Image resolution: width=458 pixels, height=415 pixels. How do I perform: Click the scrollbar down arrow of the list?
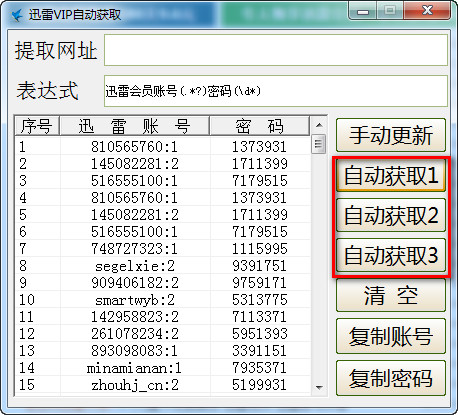coord(319,387)
